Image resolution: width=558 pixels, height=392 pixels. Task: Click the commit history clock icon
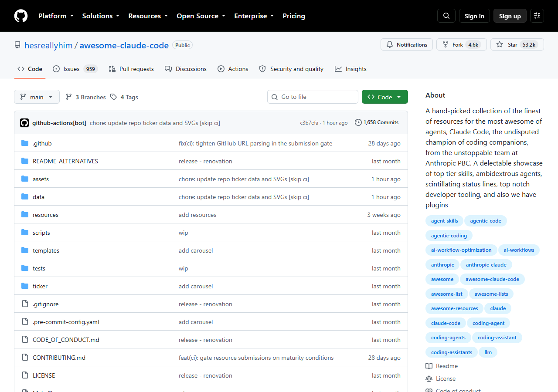pos(358,122)
